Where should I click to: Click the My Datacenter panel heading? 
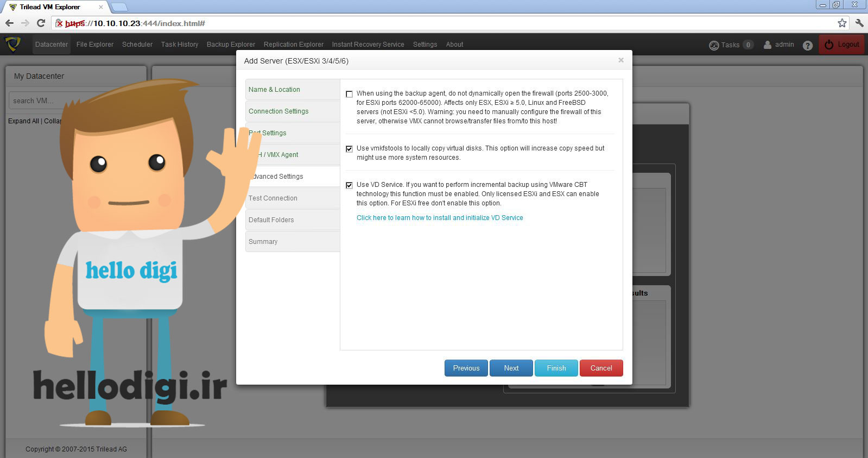point(39,76)
